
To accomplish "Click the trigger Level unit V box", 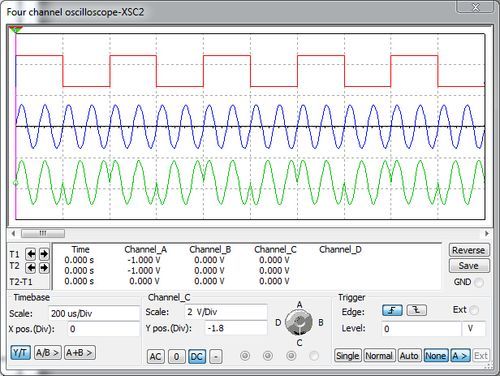I will tap(473, 329).
